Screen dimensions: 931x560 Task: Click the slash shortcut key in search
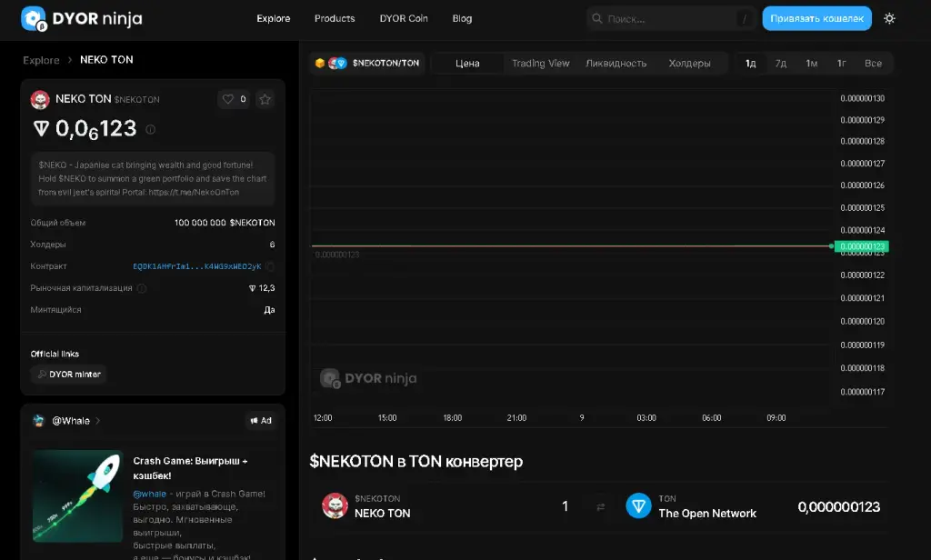(744, 19)
